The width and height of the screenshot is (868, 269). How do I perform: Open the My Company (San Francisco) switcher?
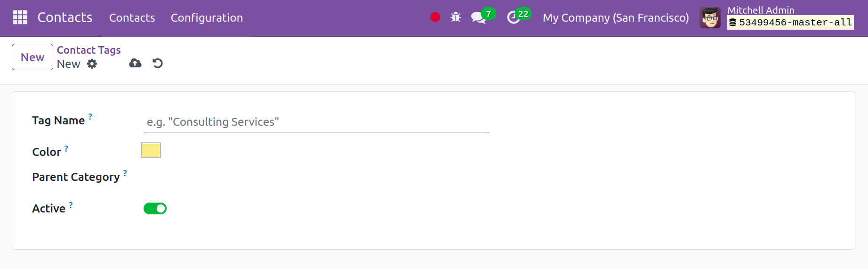coord(616,18)
